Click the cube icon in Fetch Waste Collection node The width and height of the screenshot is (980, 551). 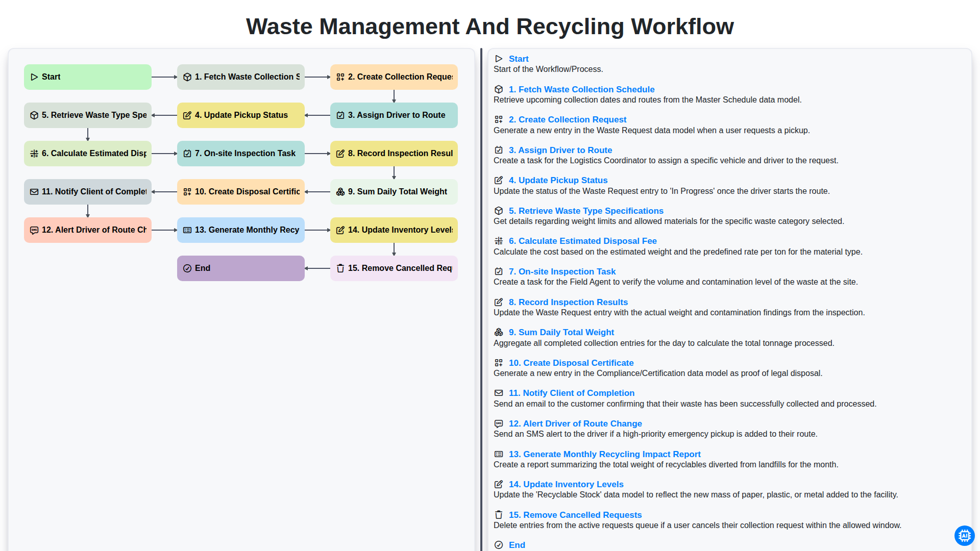(187, 77)
